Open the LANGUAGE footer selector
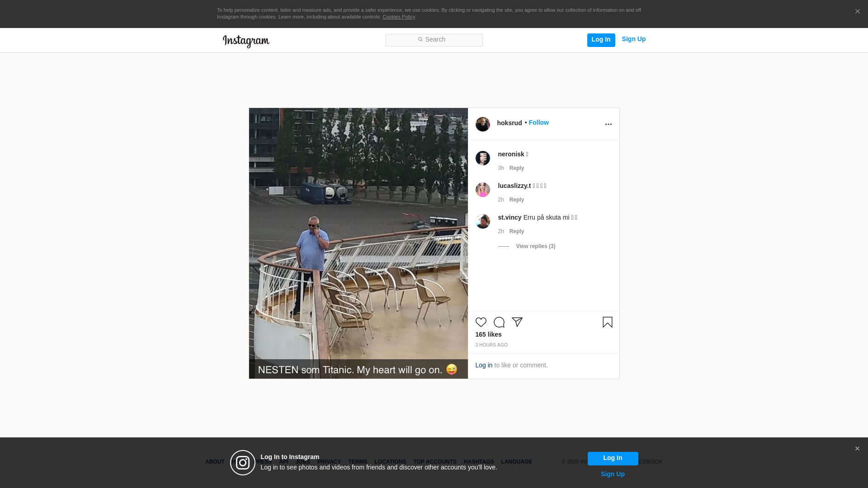Image resolution: width=868 pixels, height=488 pixels. 516,462
